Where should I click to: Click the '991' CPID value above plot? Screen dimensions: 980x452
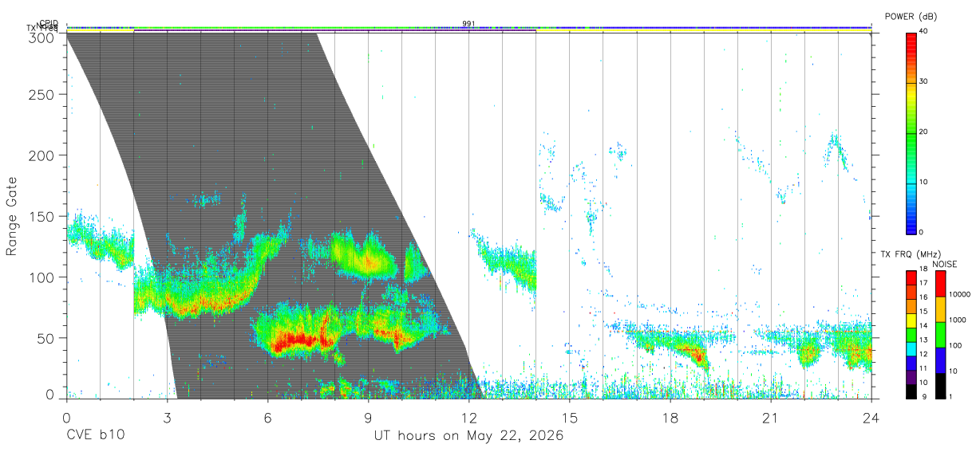pyautogui.click(x=468, y=23)
